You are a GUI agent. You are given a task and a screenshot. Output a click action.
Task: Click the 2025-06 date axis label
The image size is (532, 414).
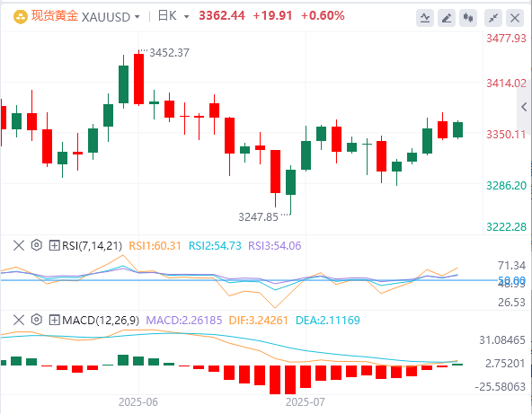[x=138, y=402]
